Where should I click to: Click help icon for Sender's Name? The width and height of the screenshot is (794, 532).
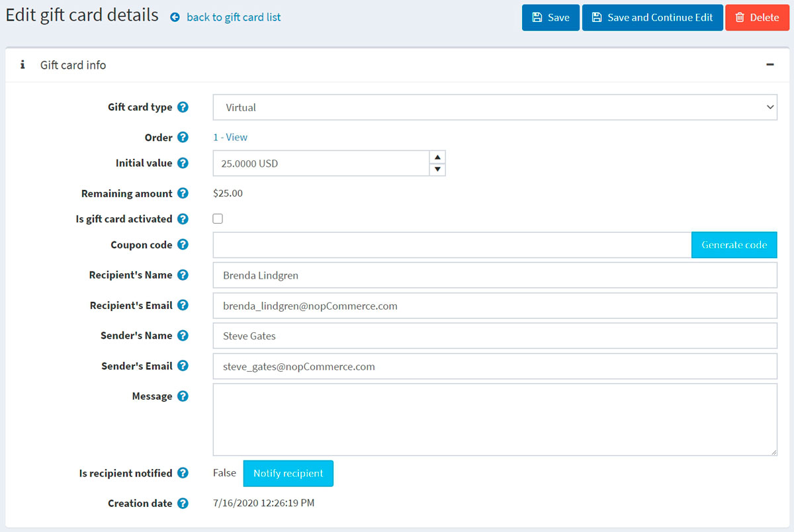183,336
